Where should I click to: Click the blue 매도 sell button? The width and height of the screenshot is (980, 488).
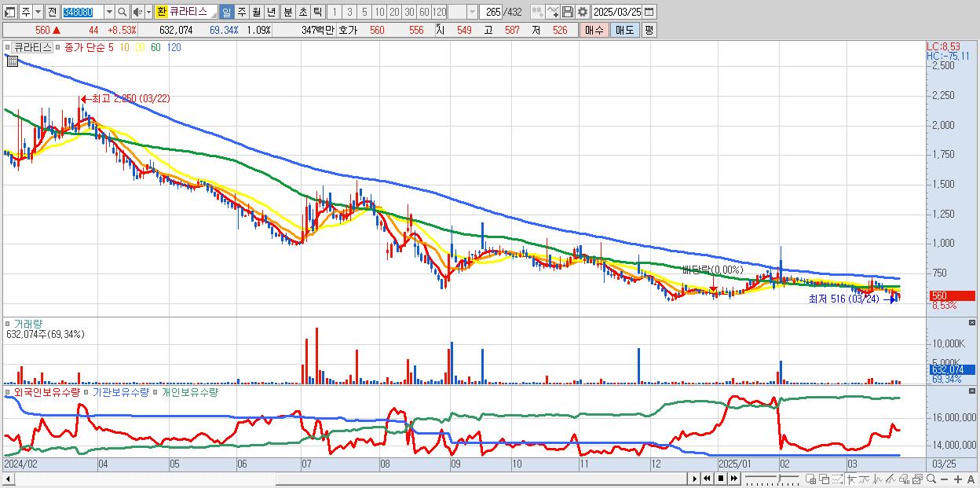point(625,30)
